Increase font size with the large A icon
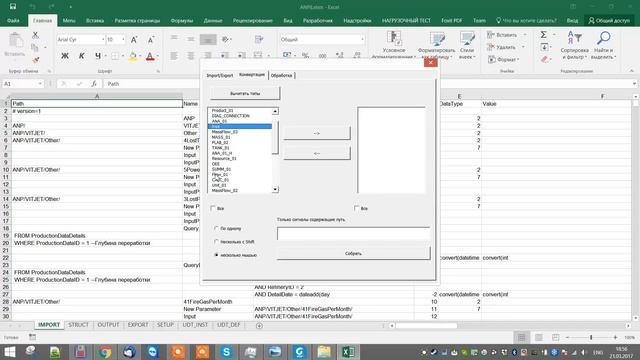The width and height of the screenshot is (640, 360). pyautogui.click(x=134, y=40)
